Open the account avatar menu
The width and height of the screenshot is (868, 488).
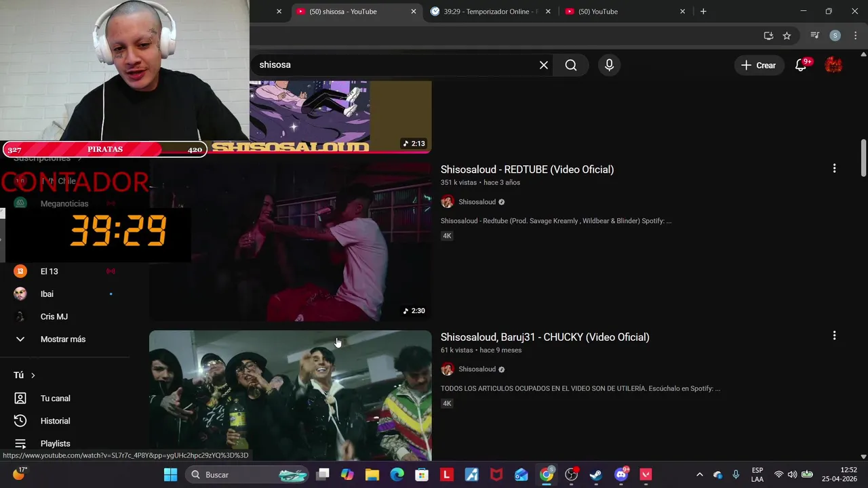[x=833, y=65]
